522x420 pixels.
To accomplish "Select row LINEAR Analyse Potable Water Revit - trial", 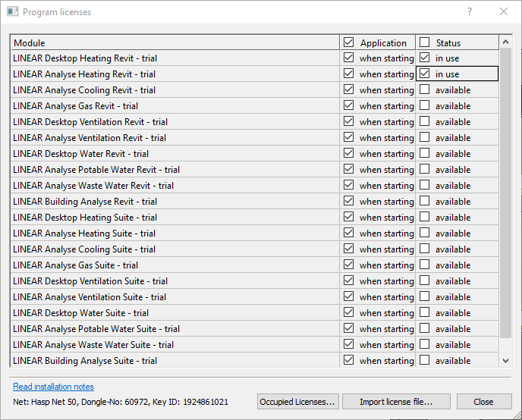I will pos(255,170).
